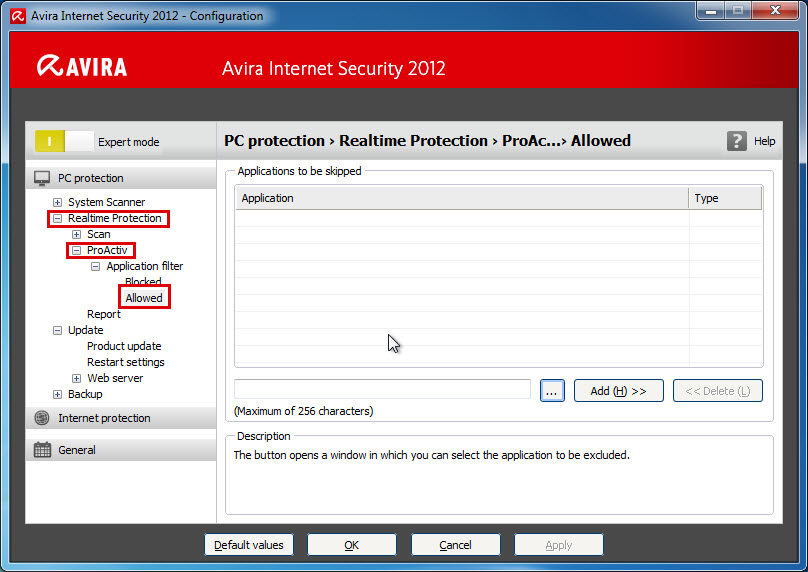Select Allowed under Application filter
Screen dimensions: 808x572
click(144, 298)
